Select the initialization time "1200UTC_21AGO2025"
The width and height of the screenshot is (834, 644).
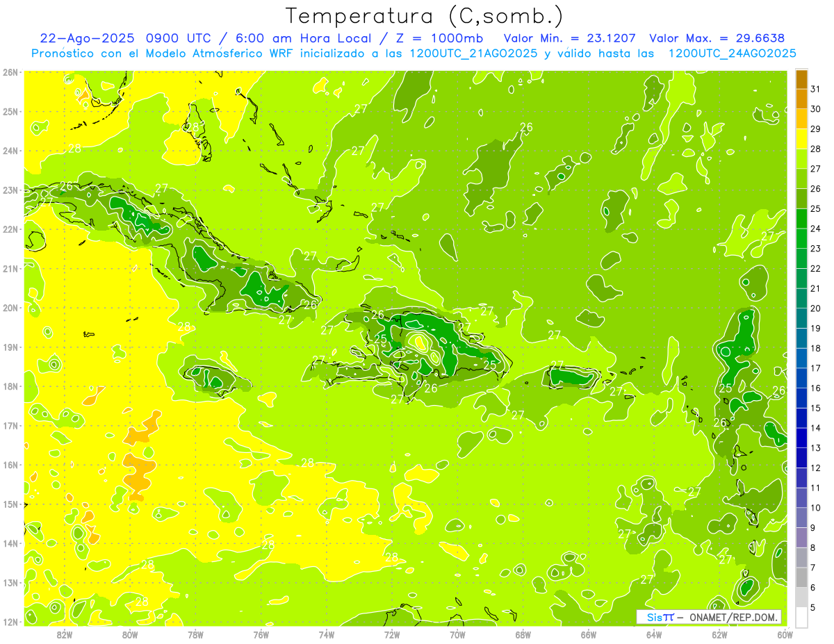pos(473,53)
